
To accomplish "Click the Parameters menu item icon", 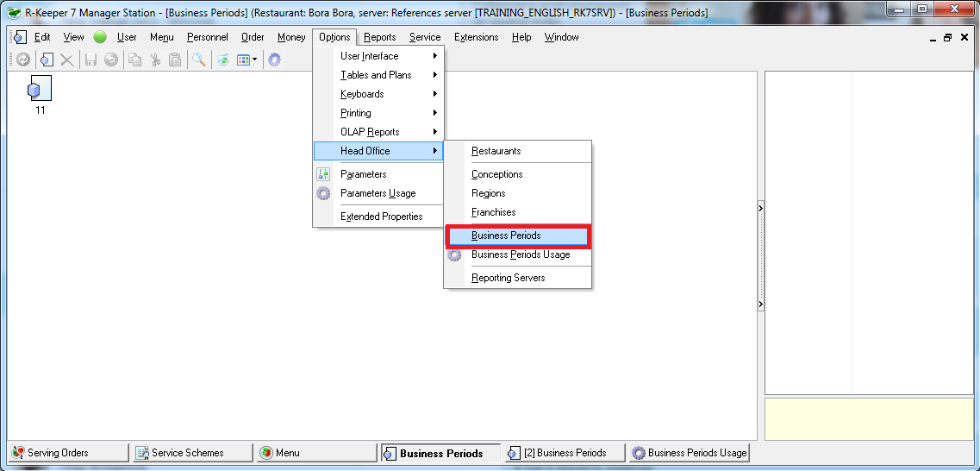I will coord(323,174).
